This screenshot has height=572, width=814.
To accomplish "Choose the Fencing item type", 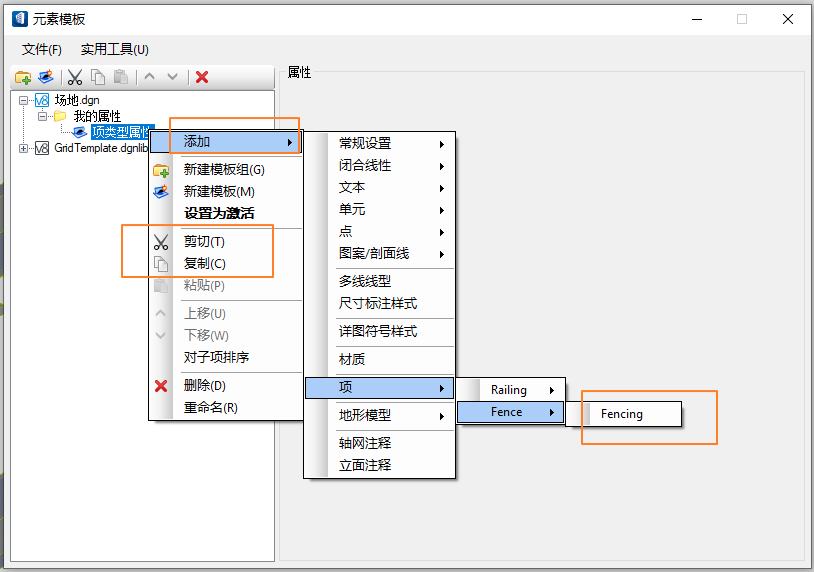I will coord(623,414).
